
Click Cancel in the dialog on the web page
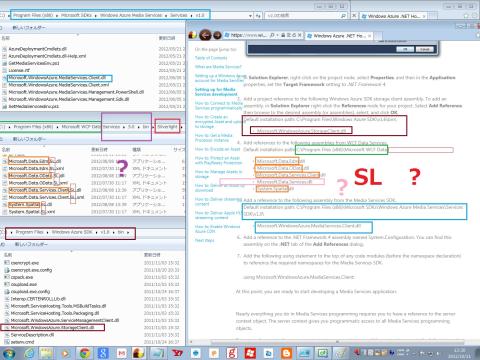tap(424, 49)
